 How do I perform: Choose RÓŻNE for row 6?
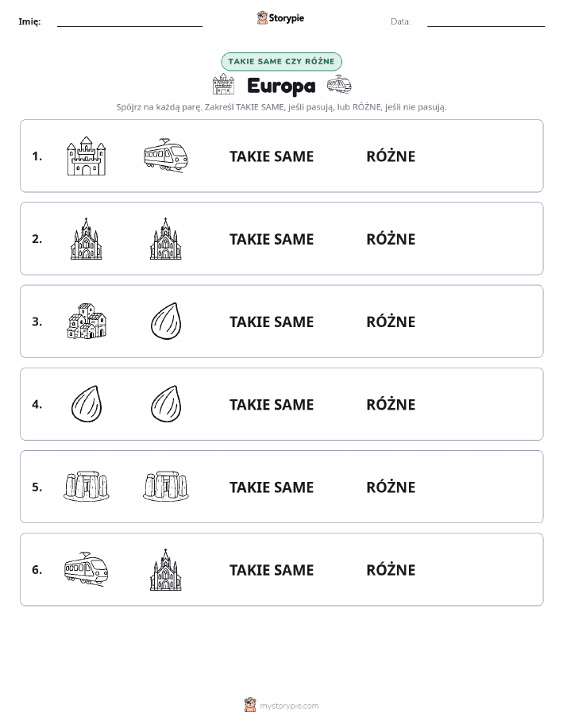[391, 570]
